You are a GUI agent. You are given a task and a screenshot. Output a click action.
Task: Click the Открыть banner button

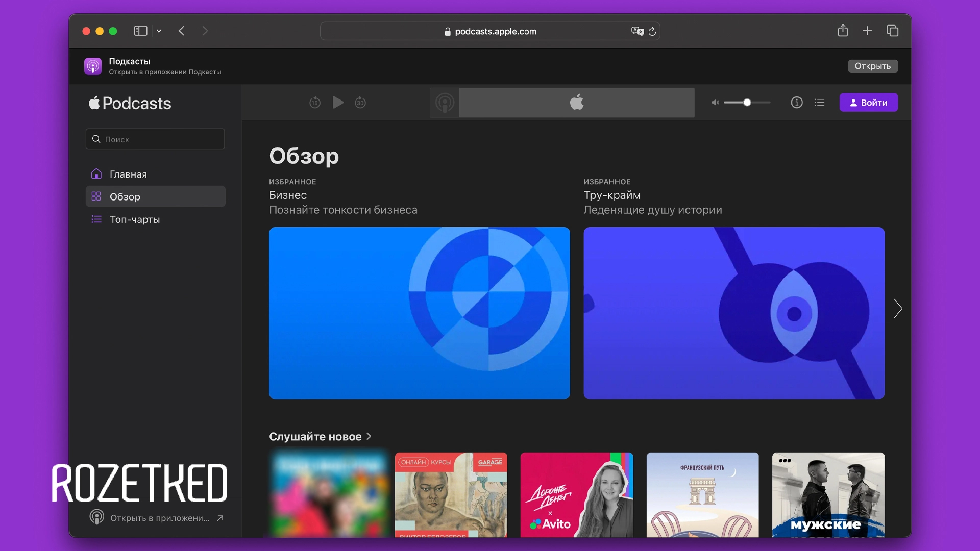[x=873, y=66]
